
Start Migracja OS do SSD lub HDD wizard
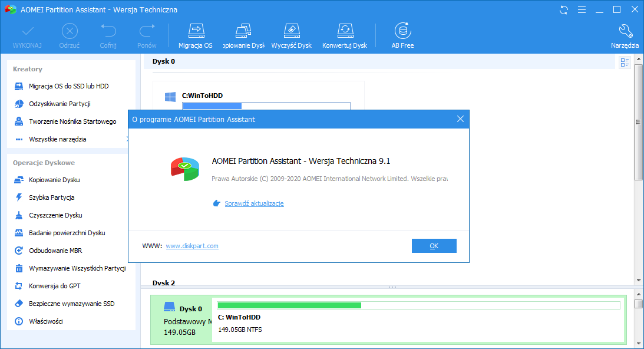click(68, 86)
